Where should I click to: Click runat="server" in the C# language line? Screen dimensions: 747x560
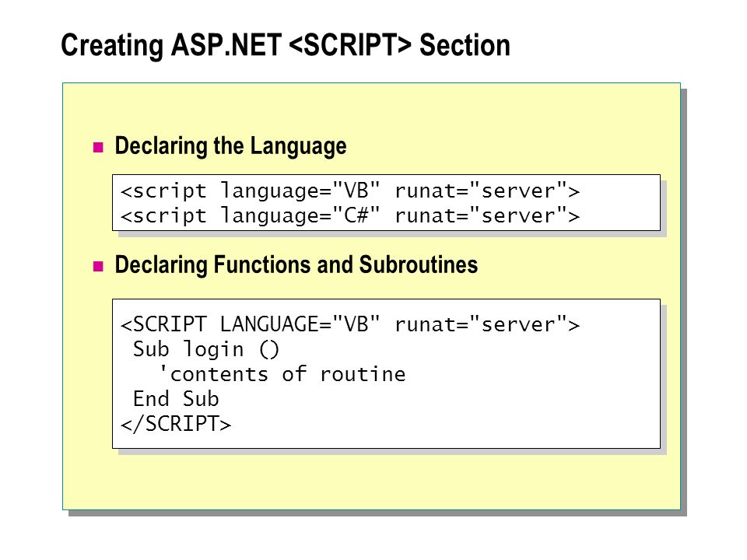[x=487, y=215]
